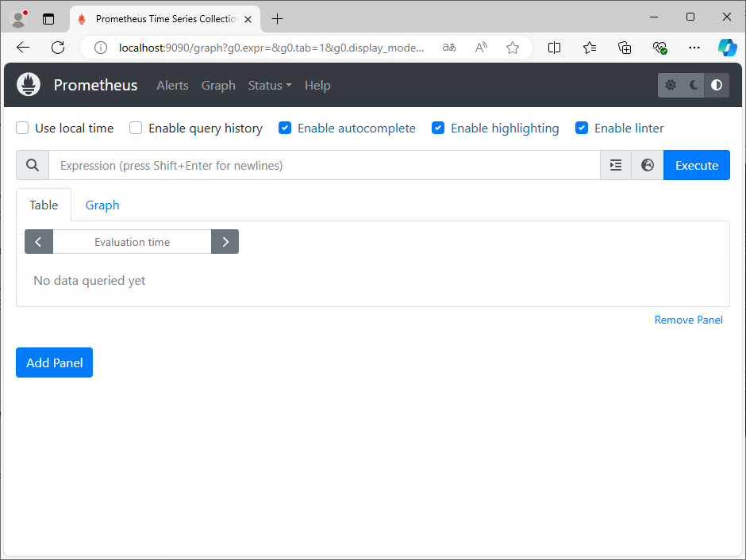Click the 'No data queried yet' message
This screenshot has width=746, height=560.
(x=90, y=281)
